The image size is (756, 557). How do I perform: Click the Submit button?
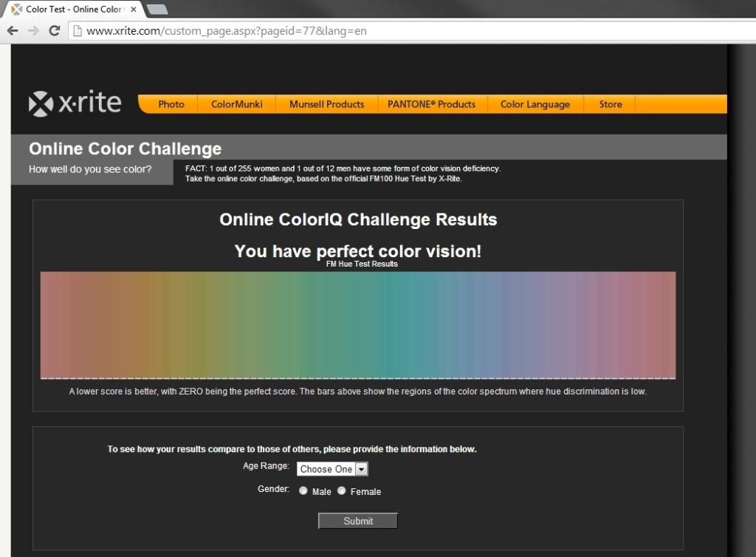coord(358,521)
